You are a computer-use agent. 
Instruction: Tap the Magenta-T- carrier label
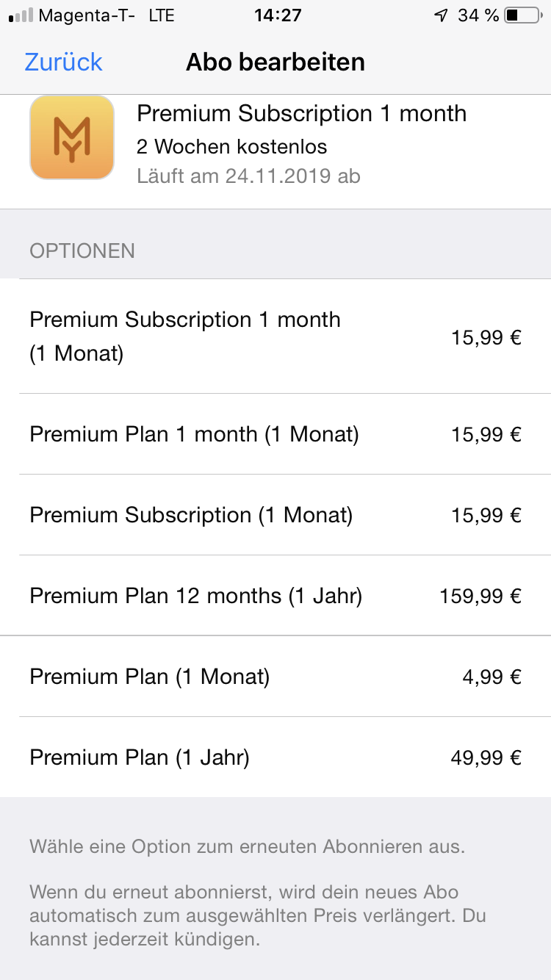pyautogui.click(x=87, y=15)
